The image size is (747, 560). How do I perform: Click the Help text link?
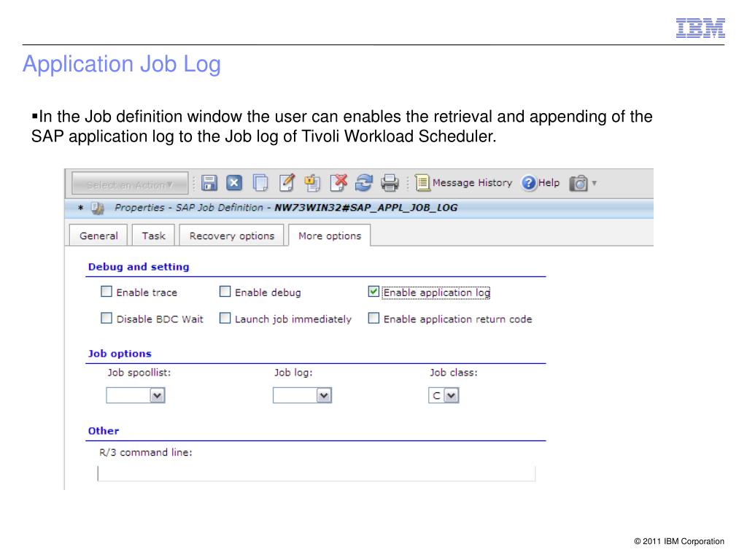tap(549, 183)
